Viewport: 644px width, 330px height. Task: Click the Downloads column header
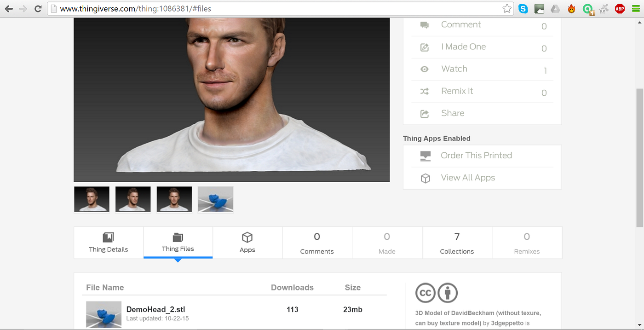point(292,288)
